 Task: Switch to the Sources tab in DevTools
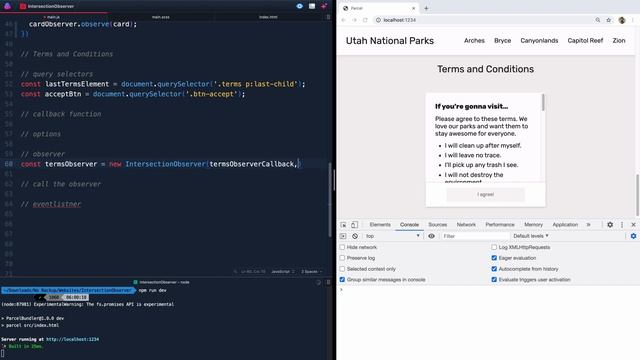(x=438, y=225)
